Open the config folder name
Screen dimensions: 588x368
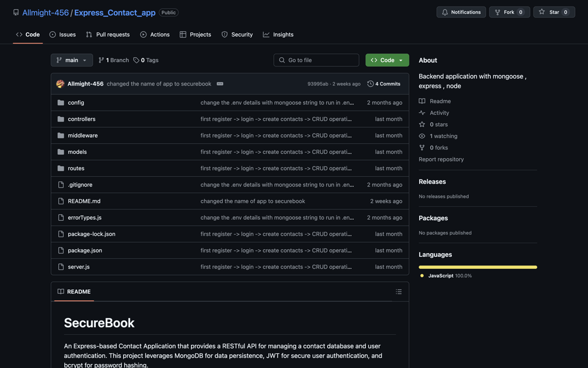click(76, 102)
